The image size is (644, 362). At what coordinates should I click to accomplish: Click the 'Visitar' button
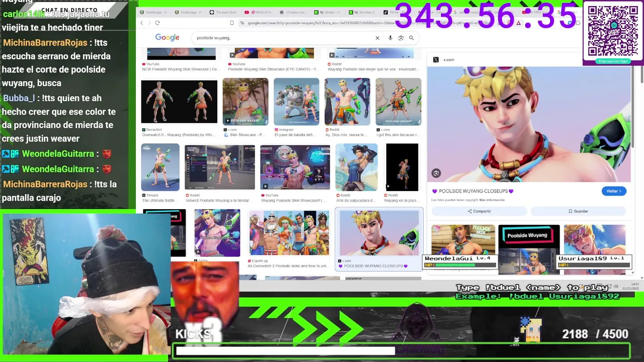pyautogui.click(x=614, y=191)
